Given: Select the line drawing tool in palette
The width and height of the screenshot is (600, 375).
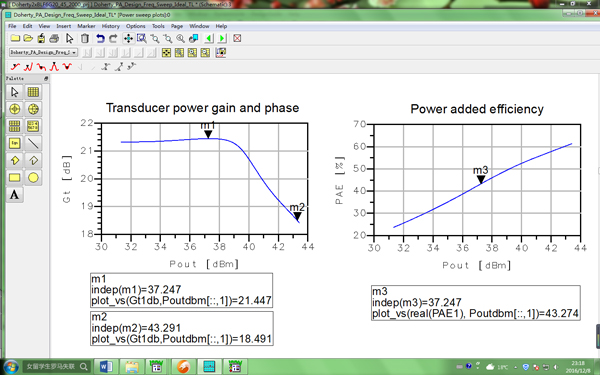Looking at the screenshot, I should click(33, 143).
